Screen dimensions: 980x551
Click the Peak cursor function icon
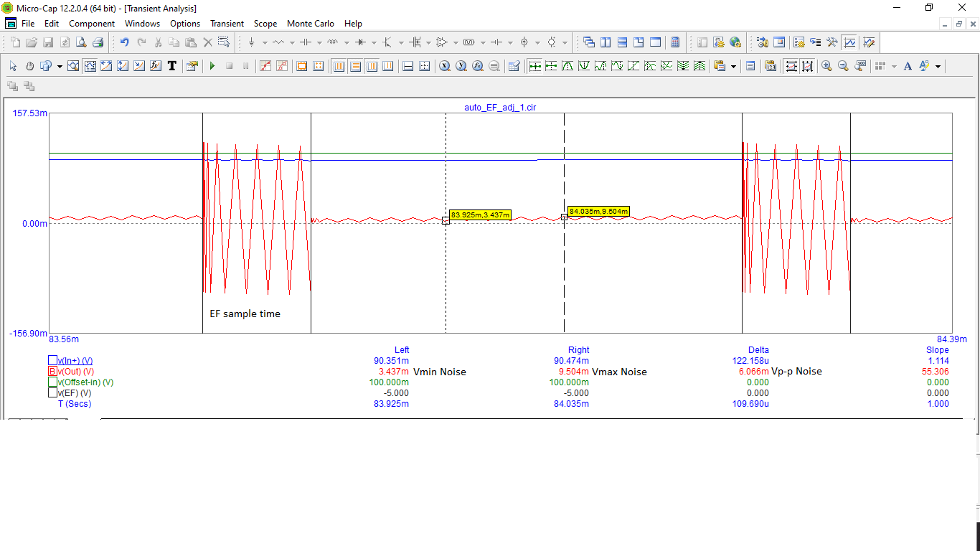(567, 66)
